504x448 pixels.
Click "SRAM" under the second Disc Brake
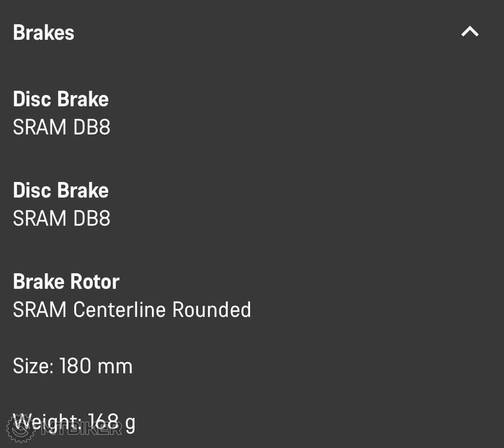pyautogui.click(x=40, y=218)
